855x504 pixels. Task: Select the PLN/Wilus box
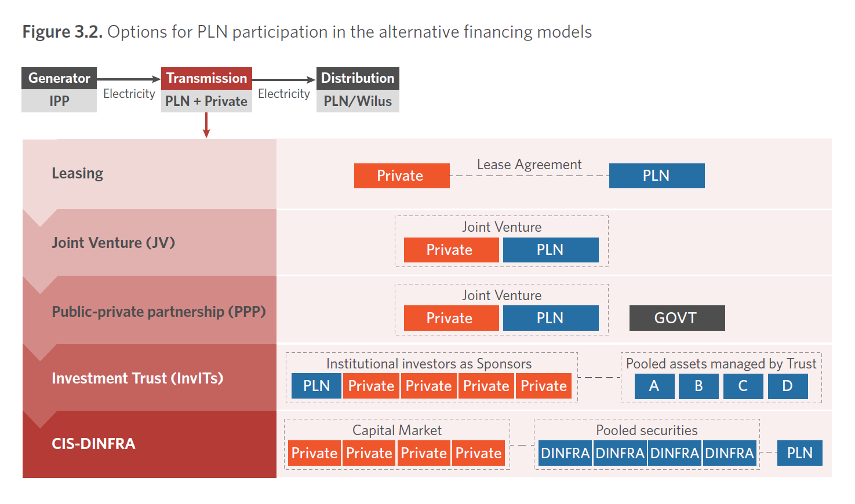coord(358,101)
